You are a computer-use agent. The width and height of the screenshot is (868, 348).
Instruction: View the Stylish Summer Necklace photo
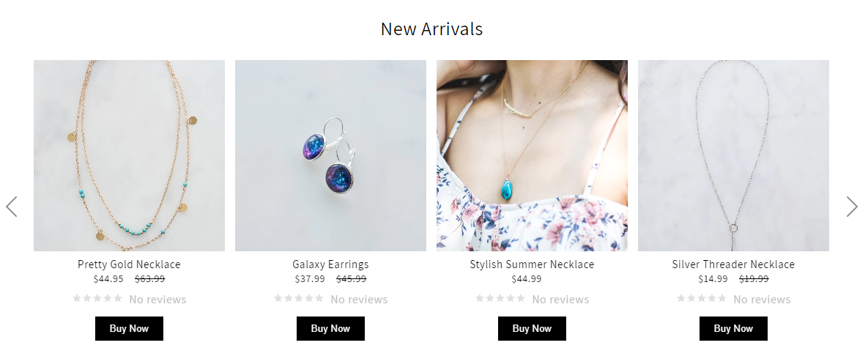[x=532, y=155]
